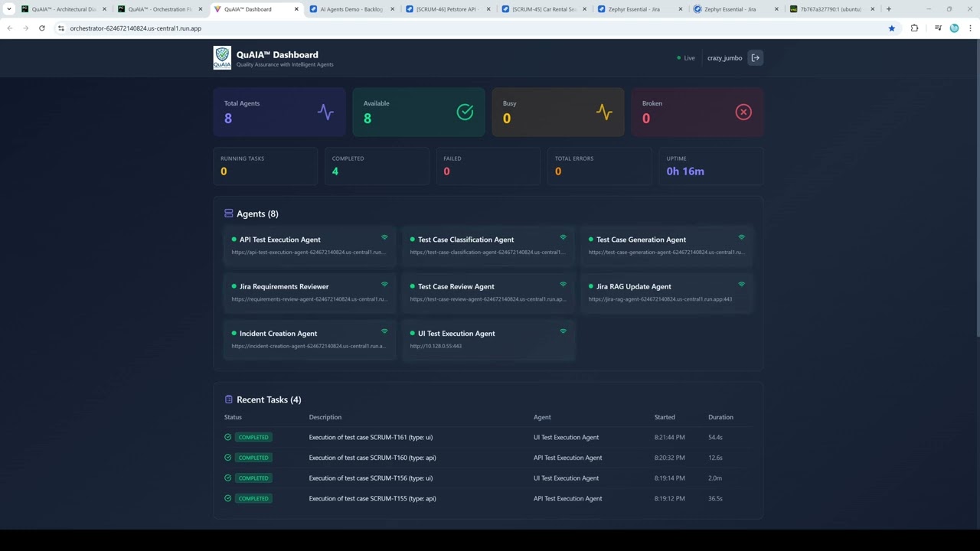Open the Test Case Classification Agent card

[488, 245]
